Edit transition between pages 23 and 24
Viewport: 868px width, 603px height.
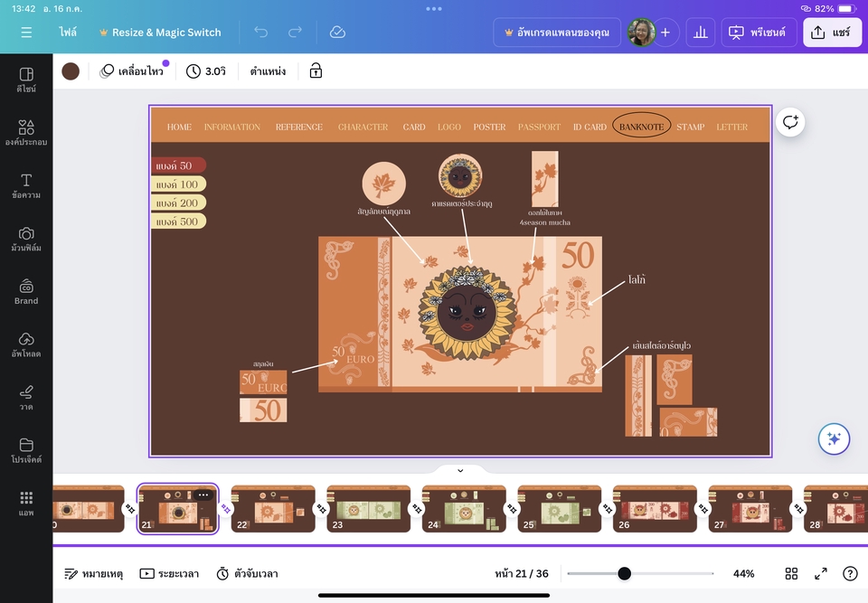tap(417, 508)
